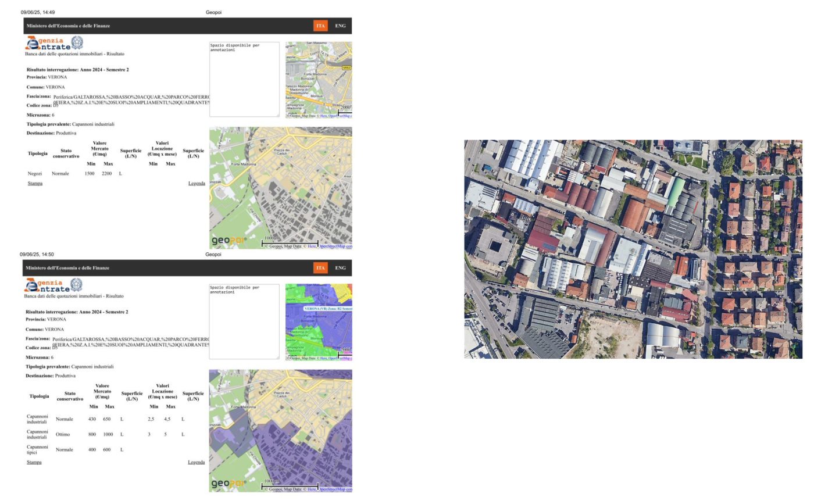The image size is (814, 504).
Task: Click the minimum market value '430'
Action: 92,419
